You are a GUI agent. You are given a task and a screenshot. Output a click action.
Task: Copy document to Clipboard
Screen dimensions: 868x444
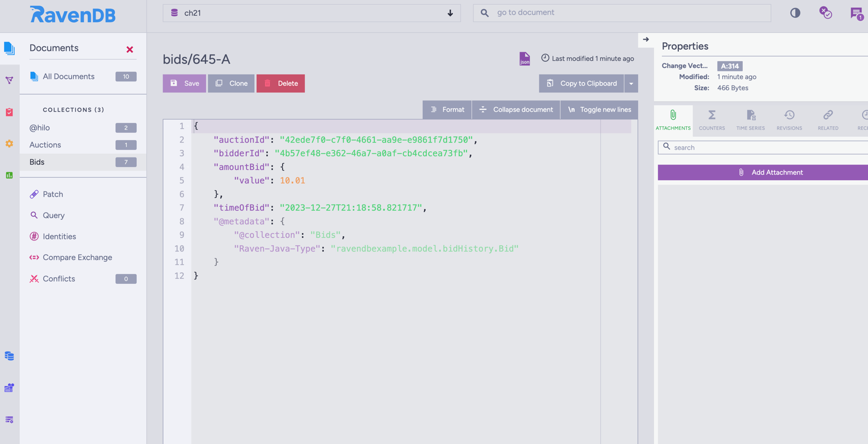point(581,84)
